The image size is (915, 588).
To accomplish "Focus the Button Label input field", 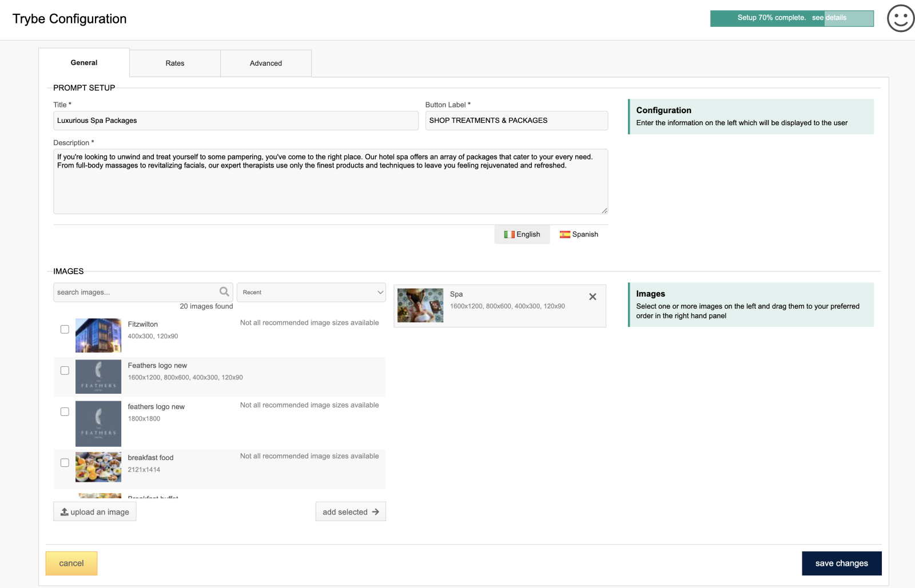I will coord(516,121).
